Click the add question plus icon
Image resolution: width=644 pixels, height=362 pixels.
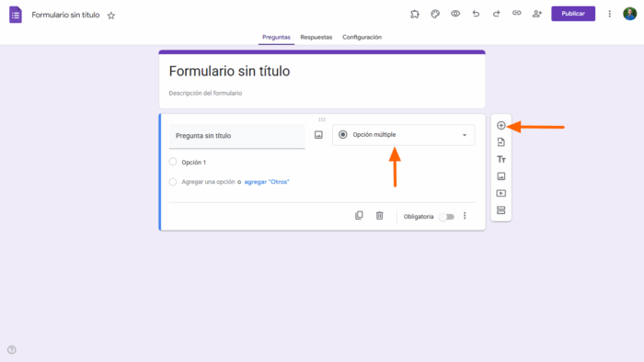click(500, 126)
